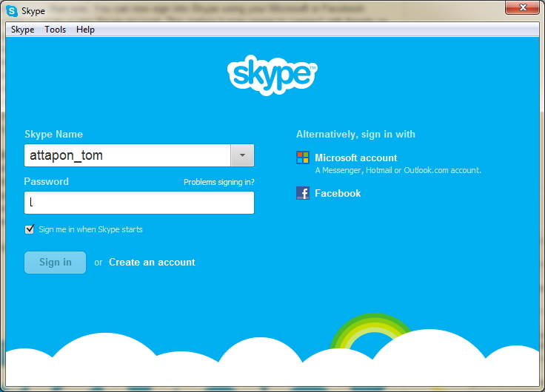Sign in with Facebook link
The height and width of the screenshot is (392, 545).
(x=338, y=193)
